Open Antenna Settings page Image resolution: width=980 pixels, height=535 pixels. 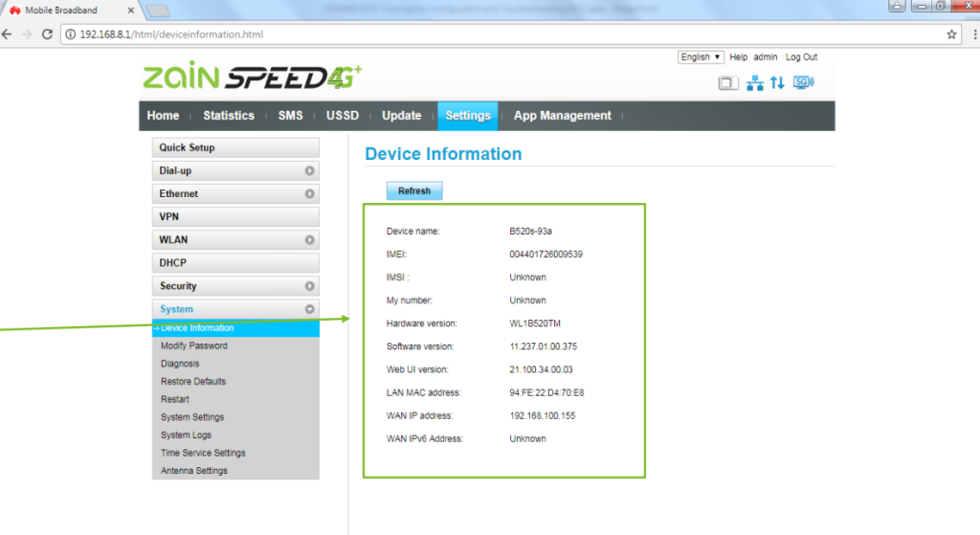pyautogui.click(x=194, y=471)
